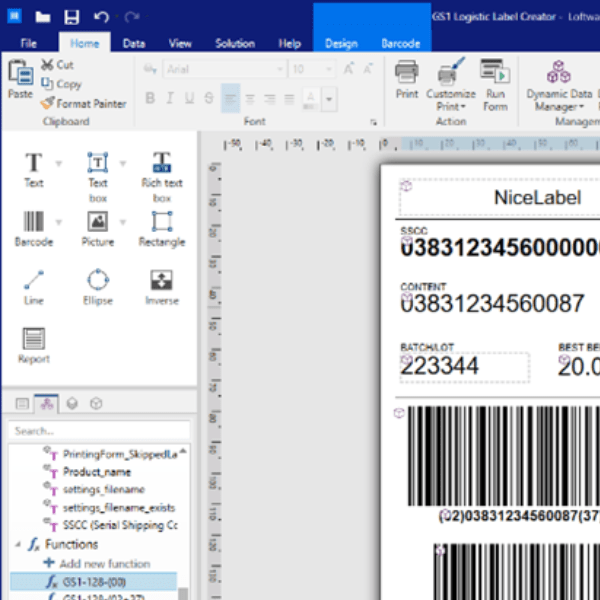Image resolution: width=600 pixels, height=600 pixels.
Task: Toggle bold text formatting
Action: (x=150, y=98)
